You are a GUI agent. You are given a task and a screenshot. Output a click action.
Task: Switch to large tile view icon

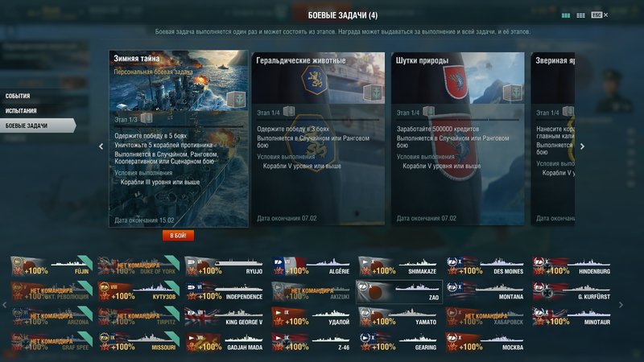coord(566,15)
